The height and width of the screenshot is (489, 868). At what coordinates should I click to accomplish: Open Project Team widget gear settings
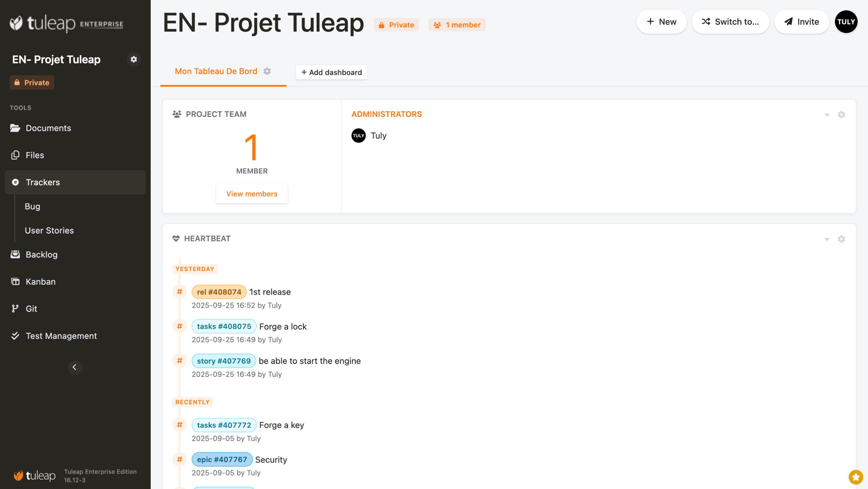pyautogui.click(x=841, y=115)
